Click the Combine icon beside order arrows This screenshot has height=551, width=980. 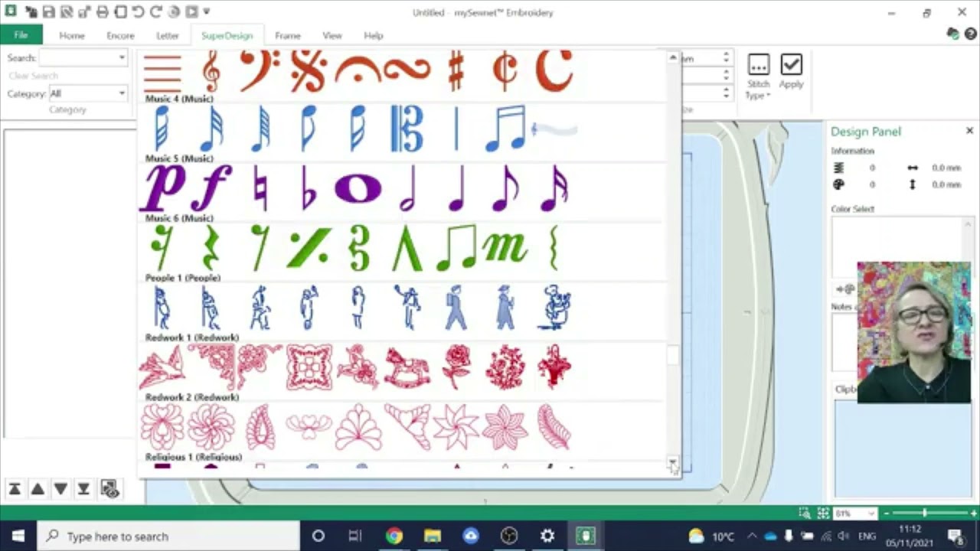tap(109, 489)
